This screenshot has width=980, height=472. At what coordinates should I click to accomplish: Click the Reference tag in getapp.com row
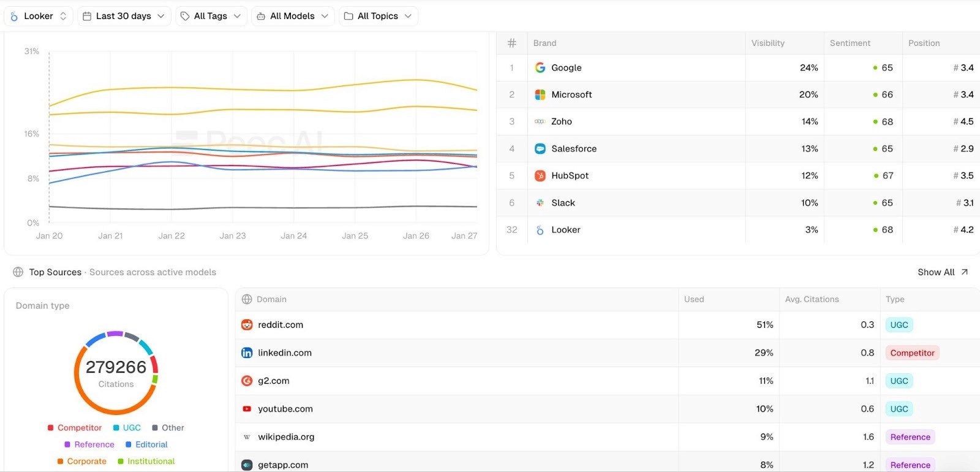pos(910,465)
